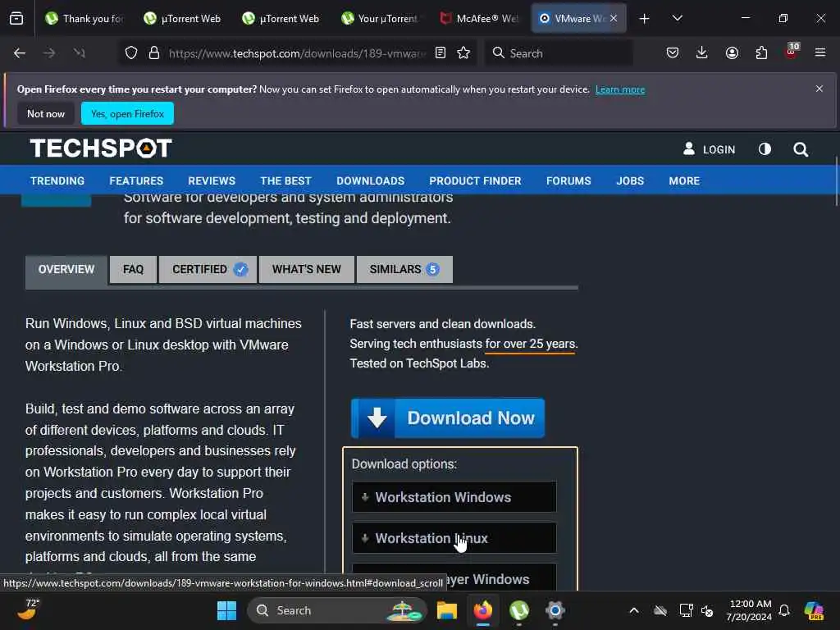Open TechSpot site search magnifier
This screenshot has height=630, width=840.
pyautogui.click(x=801, y=149)
